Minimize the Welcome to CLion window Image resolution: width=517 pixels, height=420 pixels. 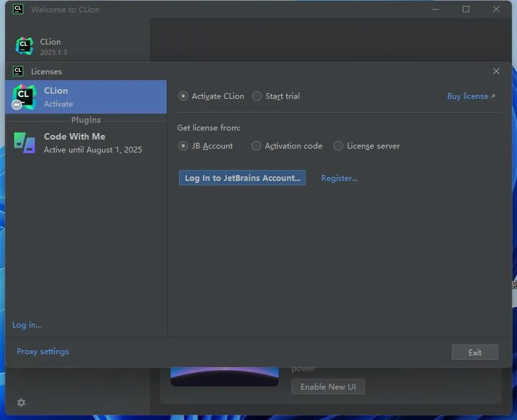pos(436,9)
